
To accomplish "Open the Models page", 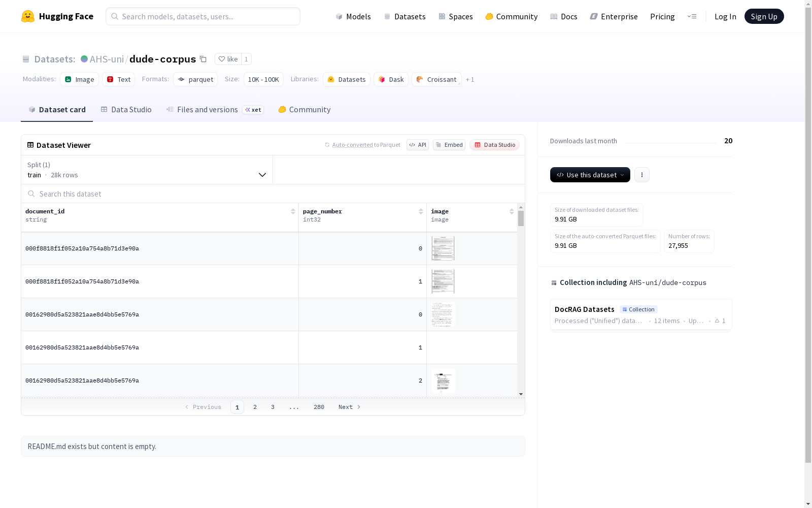I will click(353, 16).
